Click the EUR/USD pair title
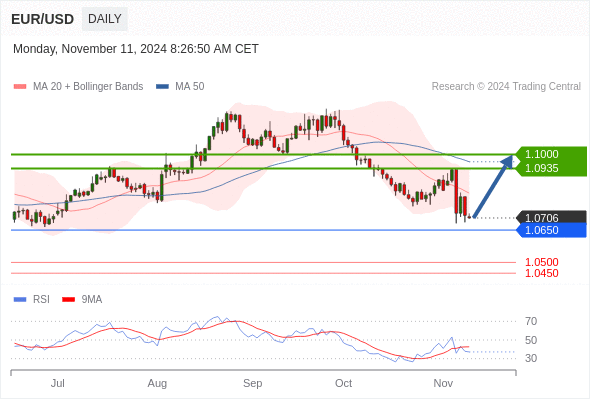The height and width of the screenshot is (400, 590). [x=43, y=19]
